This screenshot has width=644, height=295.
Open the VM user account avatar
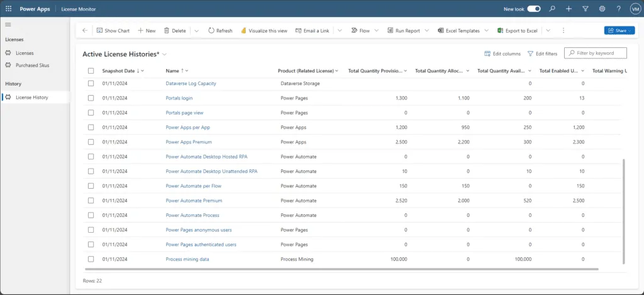coord(635,9)
